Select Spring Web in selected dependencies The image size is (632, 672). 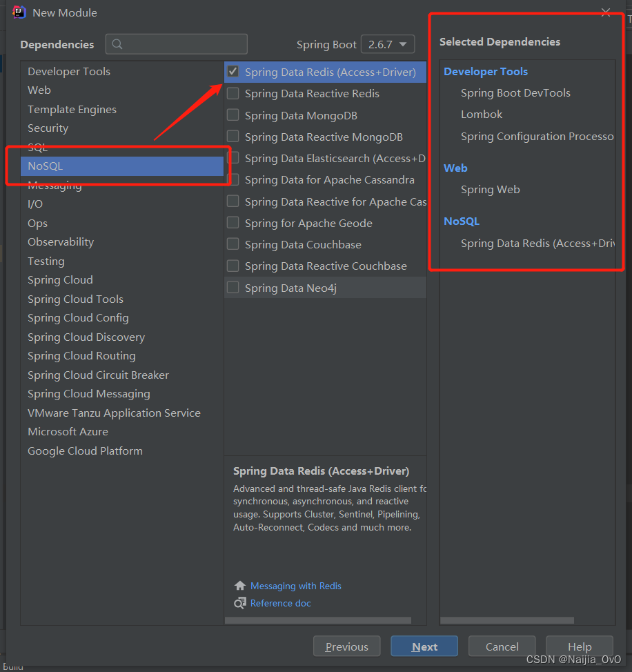coord(490,190)
